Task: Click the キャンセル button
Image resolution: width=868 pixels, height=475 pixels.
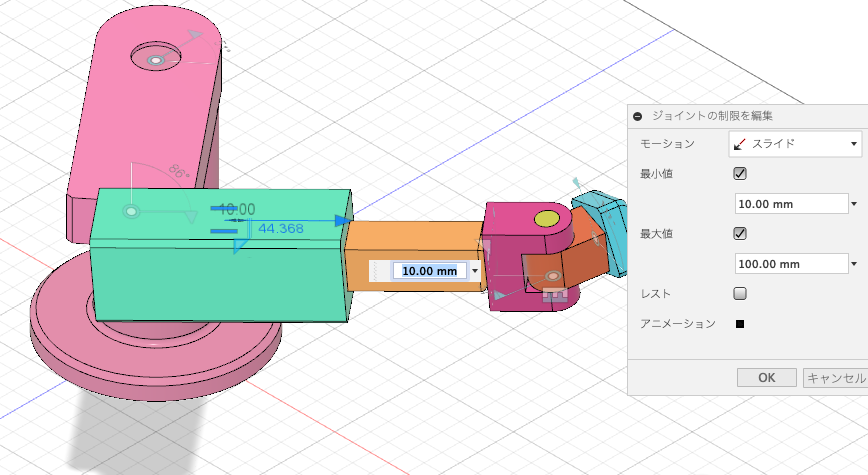Action: 835,378
